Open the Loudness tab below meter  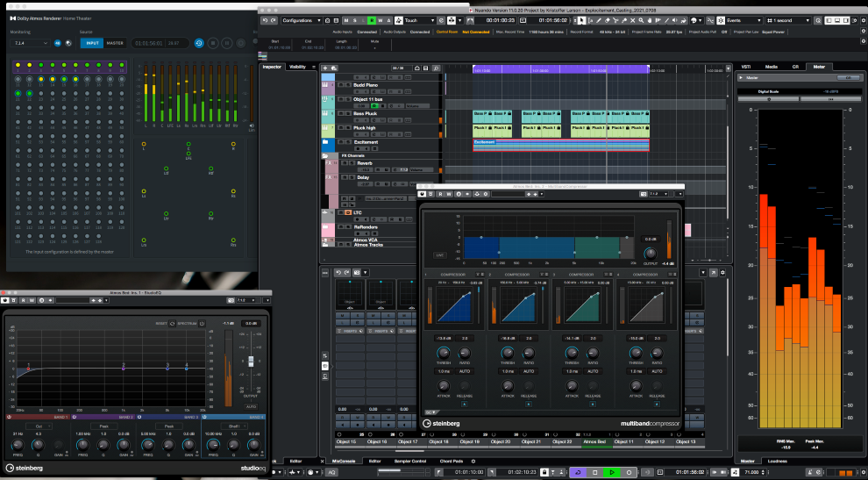(x=777, y=462)
